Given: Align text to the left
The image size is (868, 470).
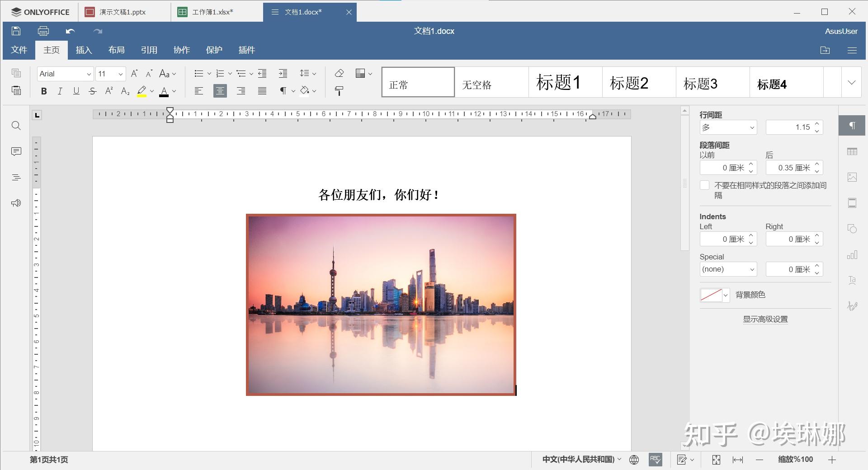Looking at the screenshot, I should tap(198, 91).
